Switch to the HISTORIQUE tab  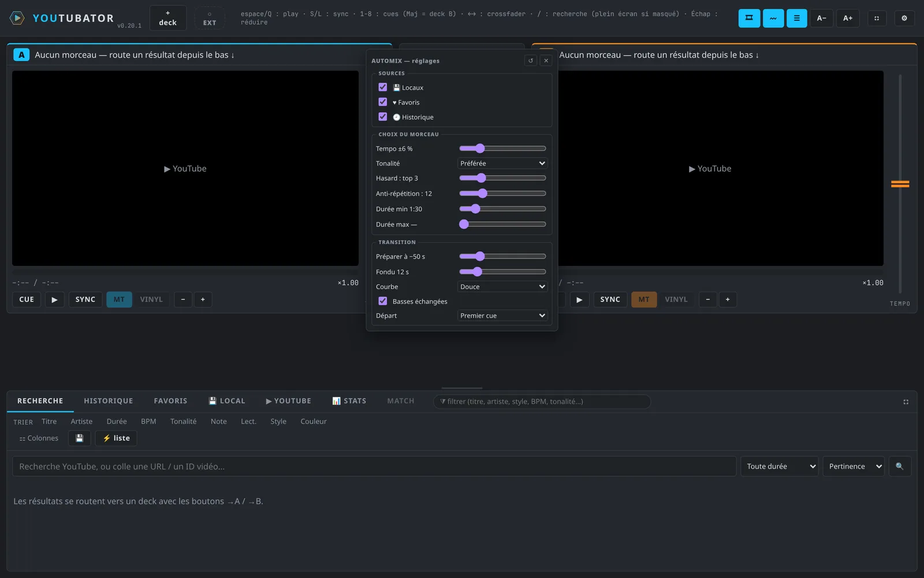[x=109, y=401]
